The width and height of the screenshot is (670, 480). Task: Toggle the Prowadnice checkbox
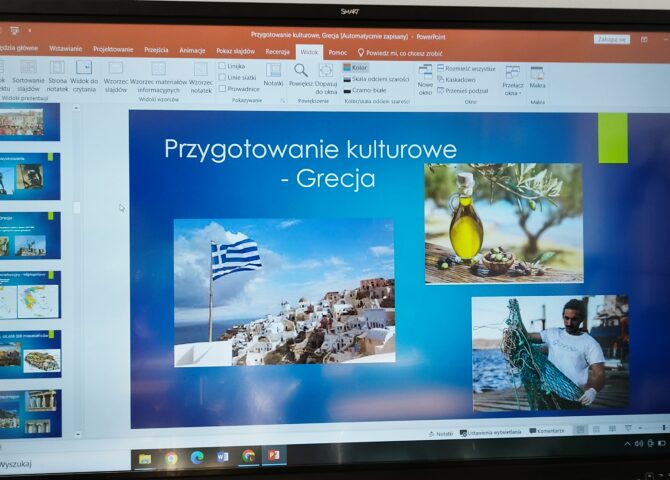tap(222, 88)
